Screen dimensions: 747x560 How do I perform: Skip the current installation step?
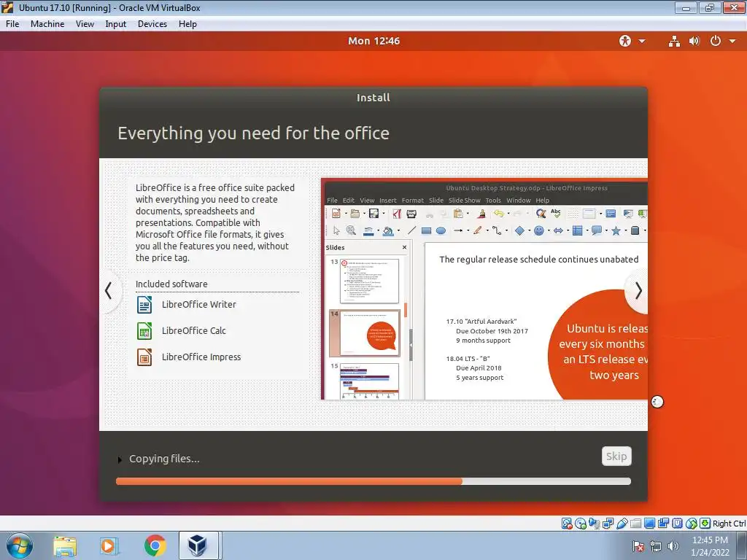point(616,456)
